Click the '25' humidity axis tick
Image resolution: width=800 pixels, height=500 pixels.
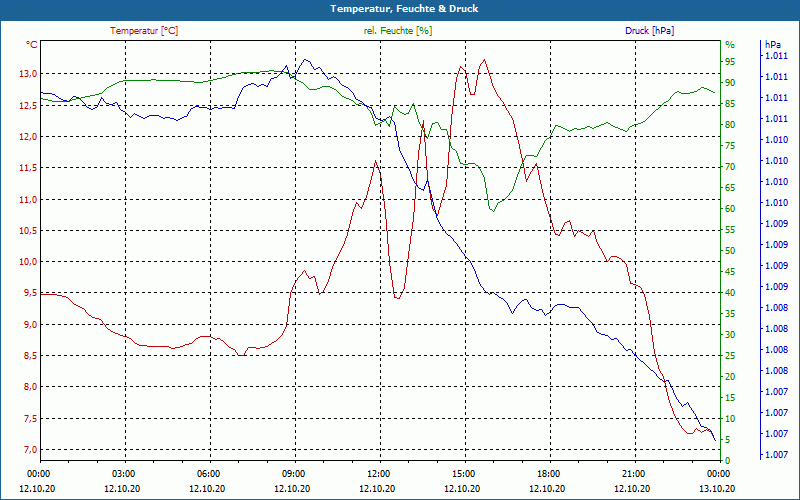tap(730, 356)
